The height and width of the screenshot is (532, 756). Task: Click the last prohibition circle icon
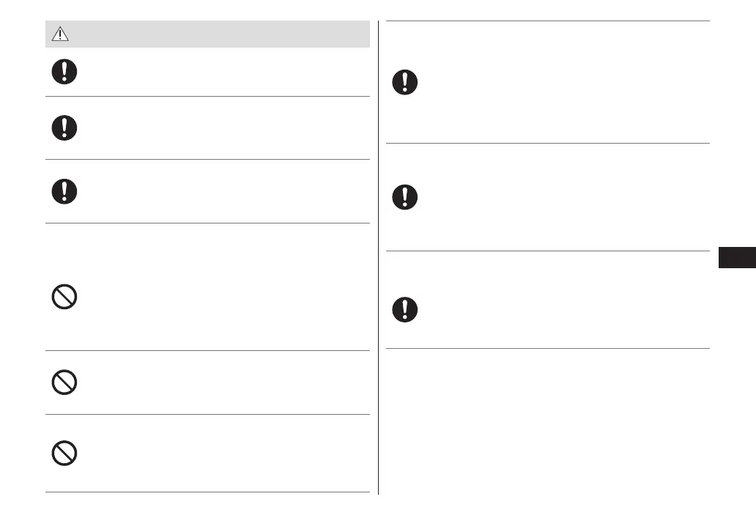[64, 454]
